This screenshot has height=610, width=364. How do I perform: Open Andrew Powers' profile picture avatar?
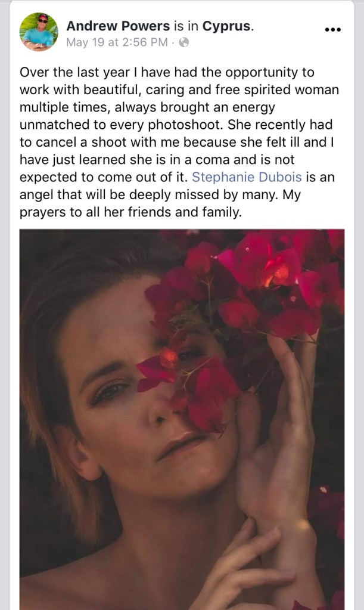[x=39, y=32]
